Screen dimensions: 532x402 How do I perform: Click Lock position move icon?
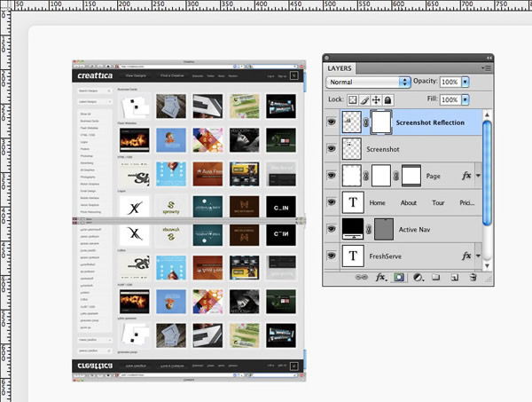pos(376,99)
